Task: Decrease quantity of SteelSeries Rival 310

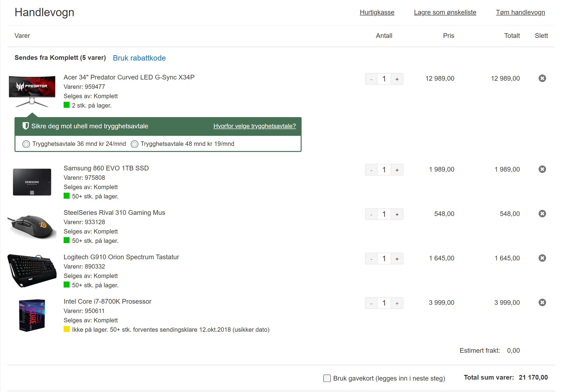Action: click(x=371, y=214)
